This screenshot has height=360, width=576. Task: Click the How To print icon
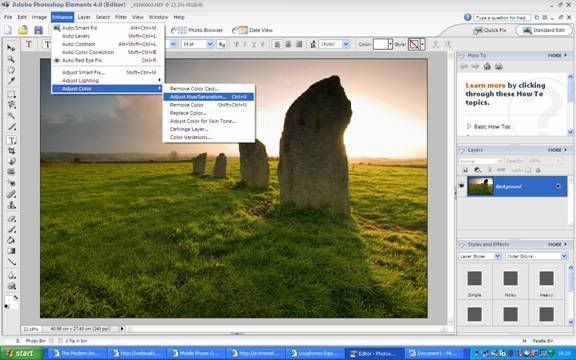498,66
